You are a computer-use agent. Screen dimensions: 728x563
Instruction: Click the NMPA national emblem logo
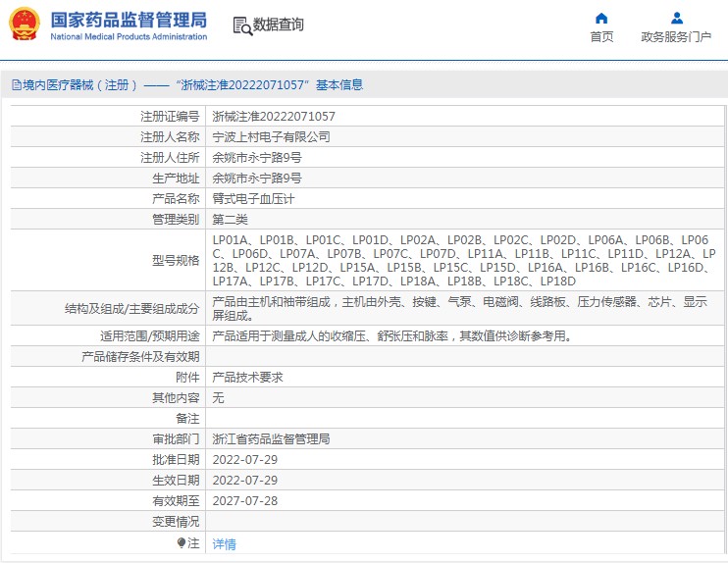coord(25,25)
